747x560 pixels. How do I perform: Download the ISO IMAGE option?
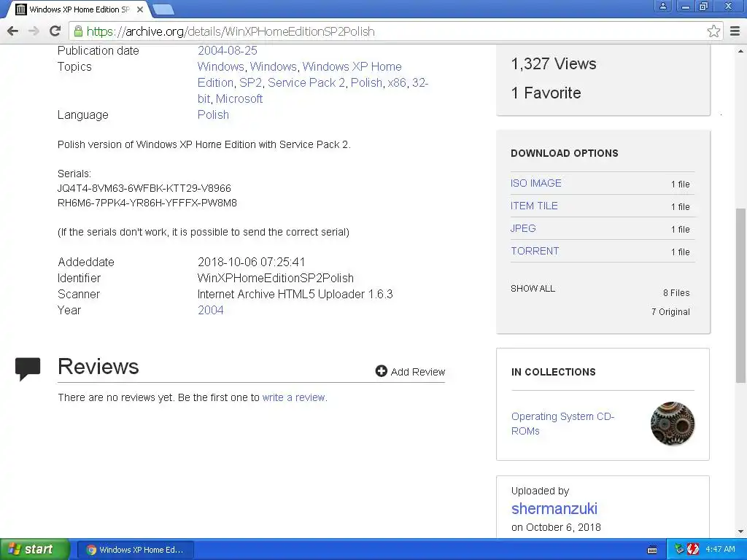[536, 183]
